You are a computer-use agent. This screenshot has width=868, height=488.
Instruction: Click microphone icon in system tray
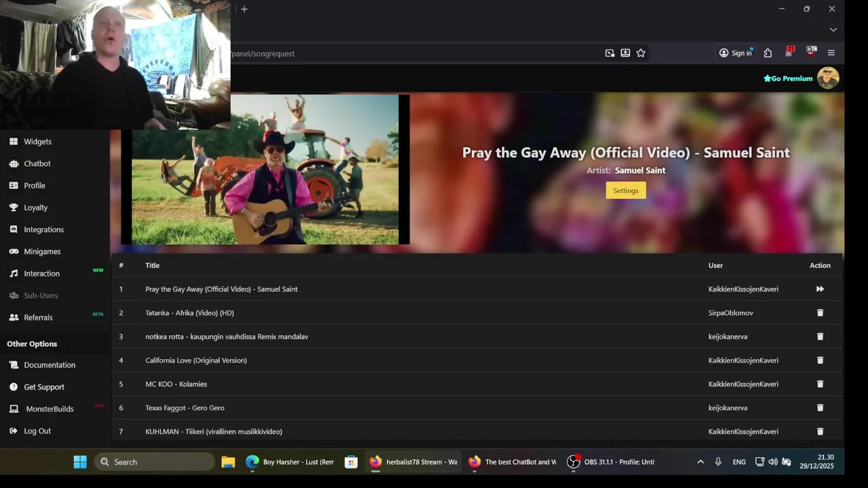tap(718, 462)
